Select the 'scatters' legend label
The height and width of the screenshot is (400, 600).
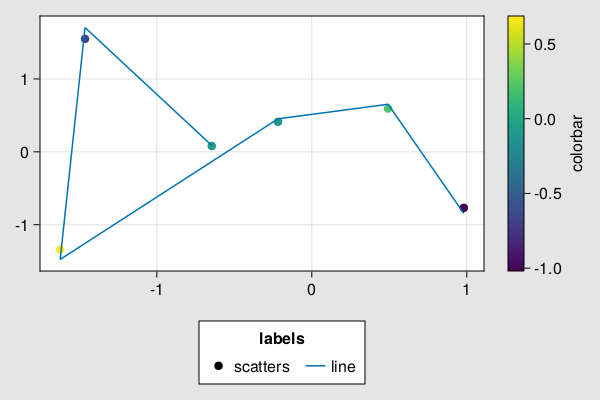[262, 367]
